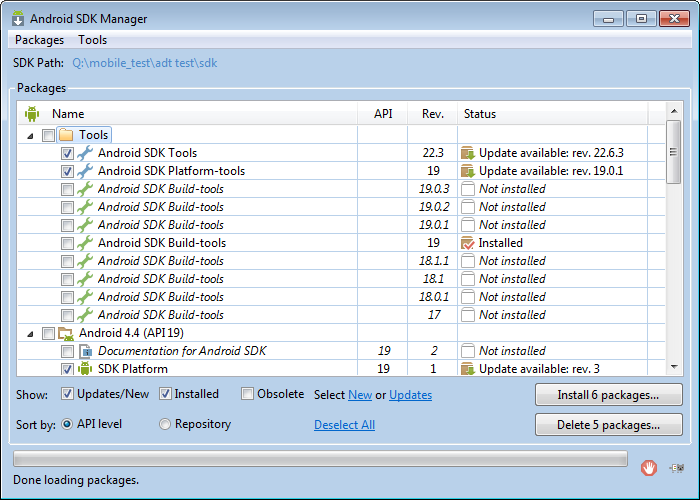Select the Repository sort option
This screenshot has height=500, width=700.
166,424
